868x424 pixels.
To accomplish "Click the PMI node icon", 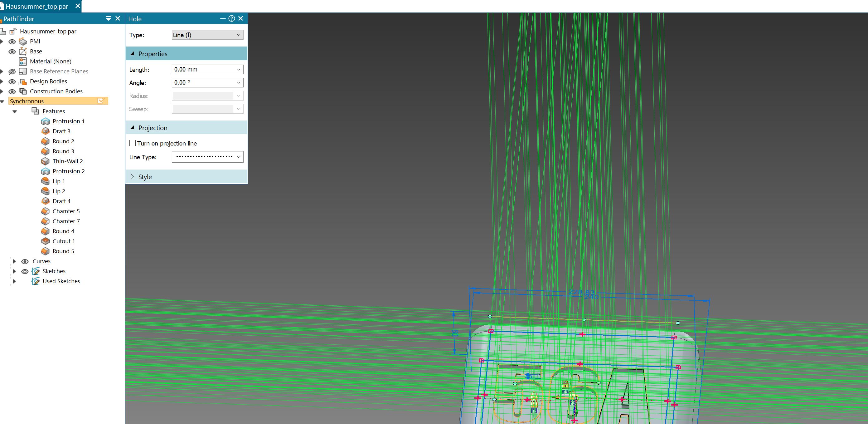I will pos(23,41).
